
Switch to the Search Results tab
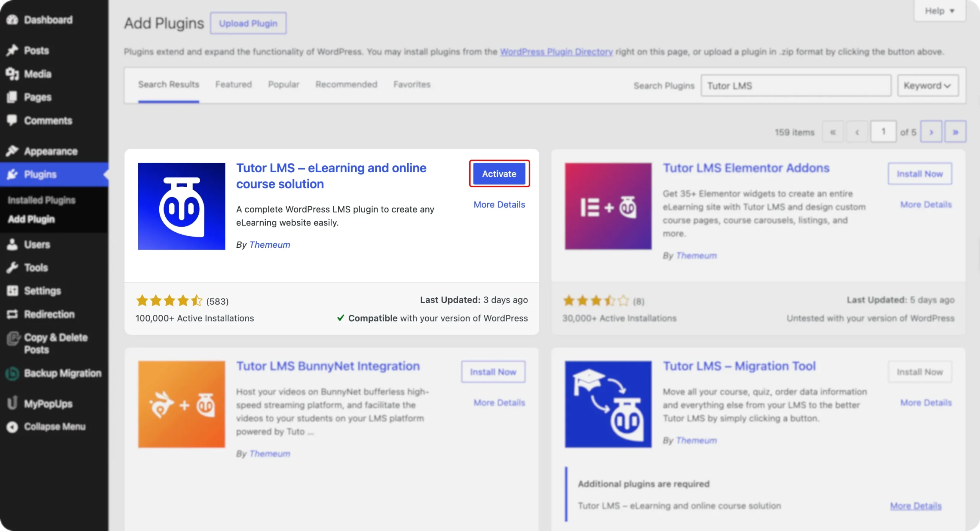(168, 84)
